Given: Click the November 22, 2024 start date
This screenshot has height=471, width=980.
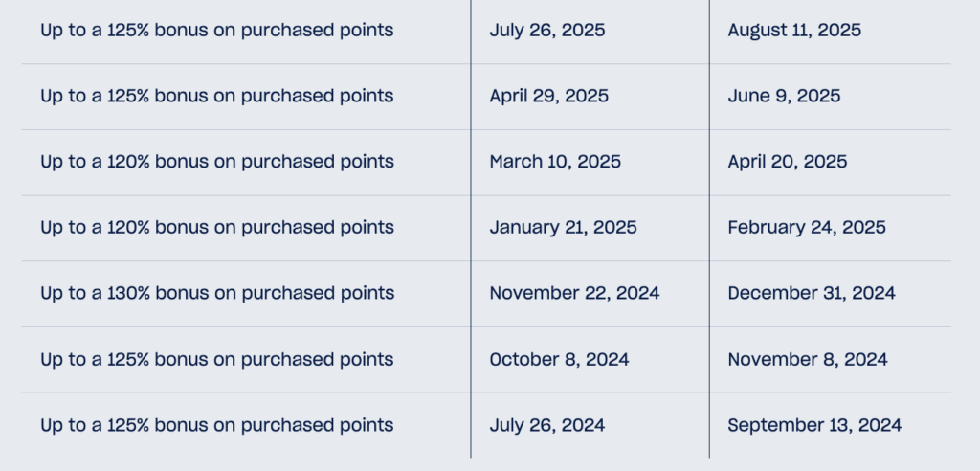Looking at the screenshot, I should click(574, 293).
